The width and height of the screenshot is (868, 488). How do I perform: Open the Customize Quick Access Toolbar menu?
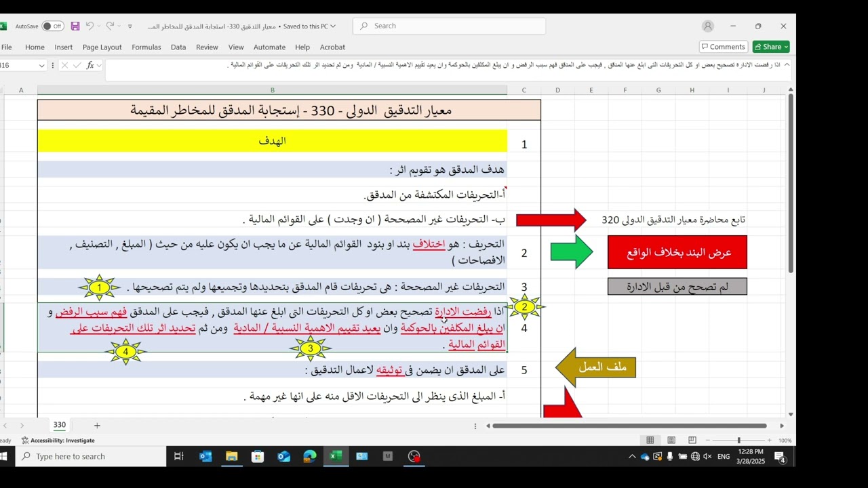130,26
